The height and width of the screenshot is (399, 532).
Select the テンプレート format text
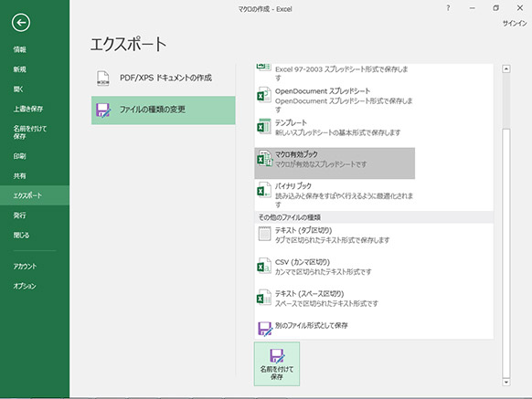291,122
